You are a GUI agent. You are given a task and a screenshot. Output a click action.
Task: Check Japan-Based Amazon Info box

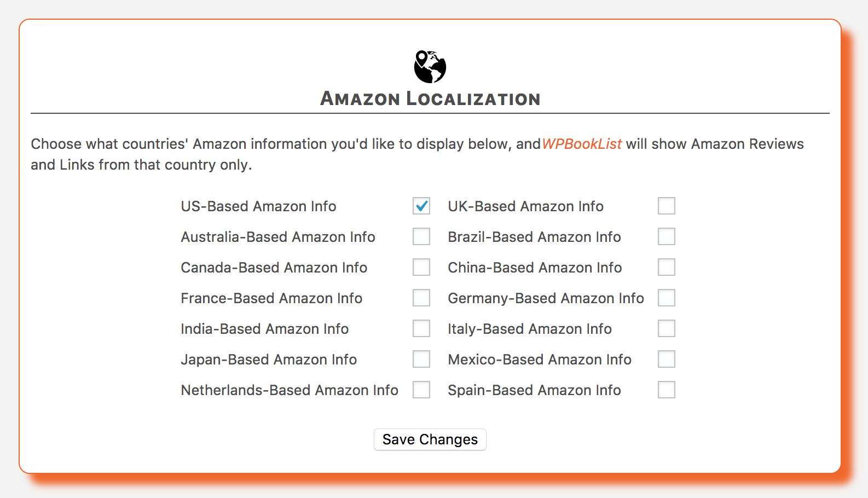tap(421, 360)
